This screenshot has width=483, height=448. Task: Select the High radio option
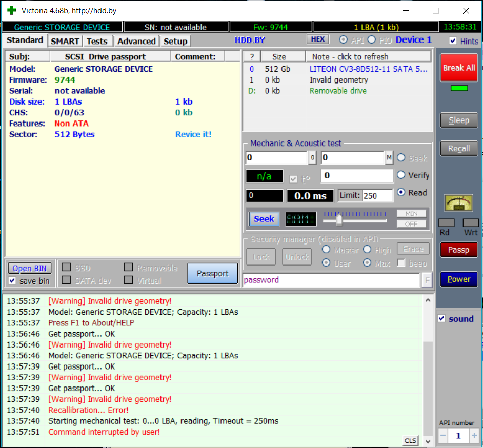point(367,250)
